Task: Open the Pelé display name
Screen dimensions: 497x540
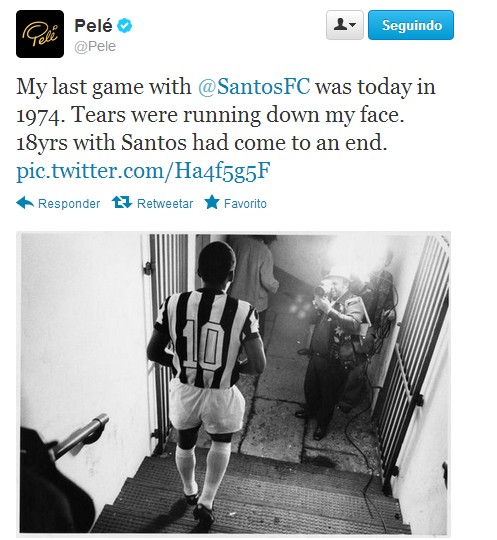Action: (93, 25)
